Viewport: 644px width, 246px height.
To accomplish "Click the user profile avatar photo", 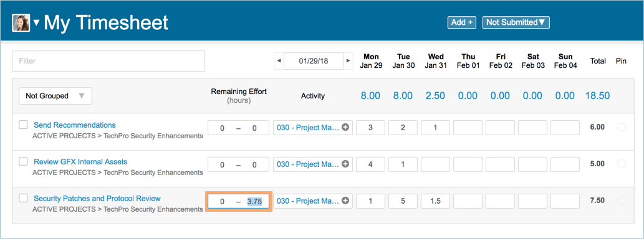I will click(x=21, y=23).
